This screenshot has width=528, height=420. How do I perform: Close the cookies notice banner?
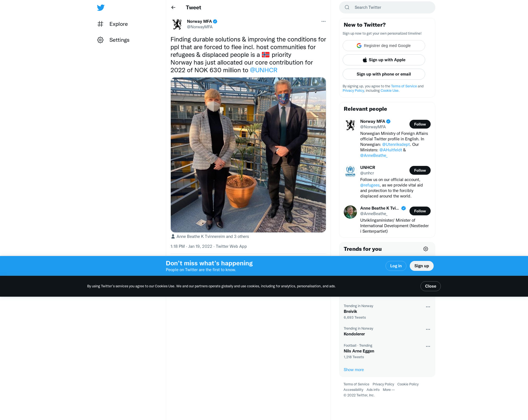[x=430, y=286]
